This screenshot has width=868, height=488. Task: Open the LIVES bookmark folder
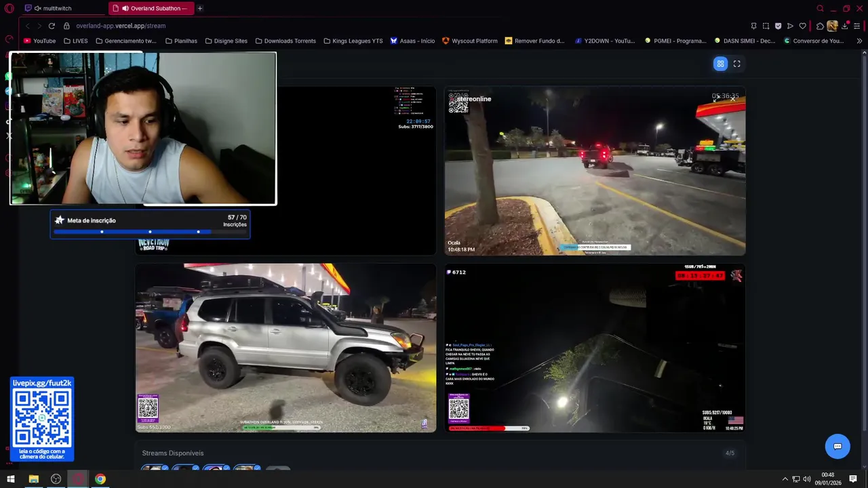click(x=75, y=41)
